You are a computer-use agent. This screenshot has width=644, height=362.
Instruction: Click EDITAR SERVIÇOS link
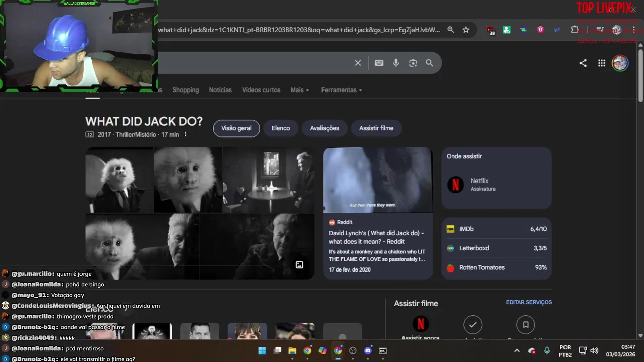(529, 302)
